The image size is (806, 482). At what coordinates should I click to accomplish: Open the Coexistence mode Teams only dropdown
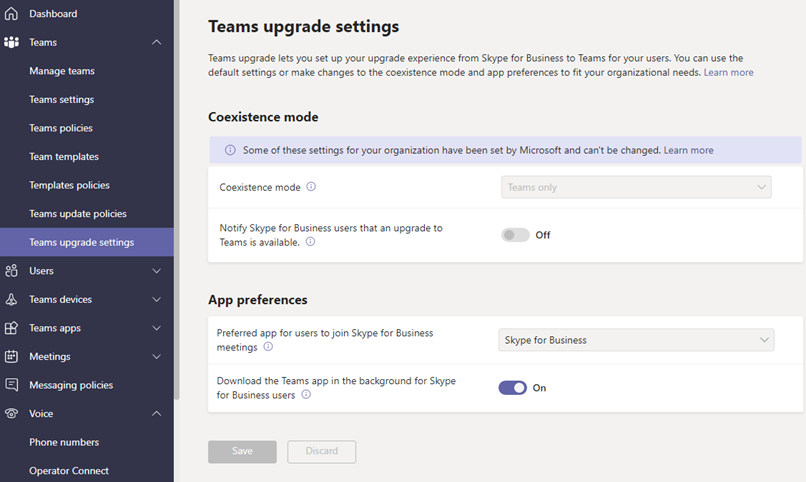point(636,187)
